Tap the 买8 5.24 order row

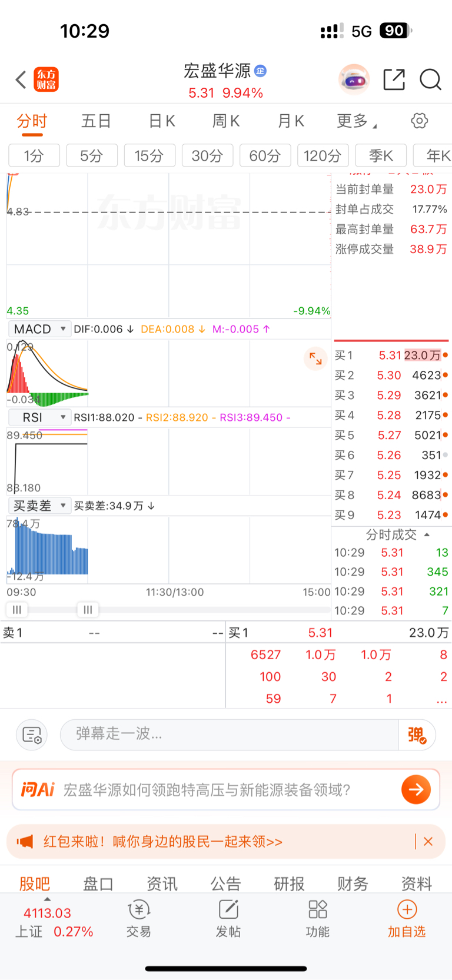(x=391, y=495)
